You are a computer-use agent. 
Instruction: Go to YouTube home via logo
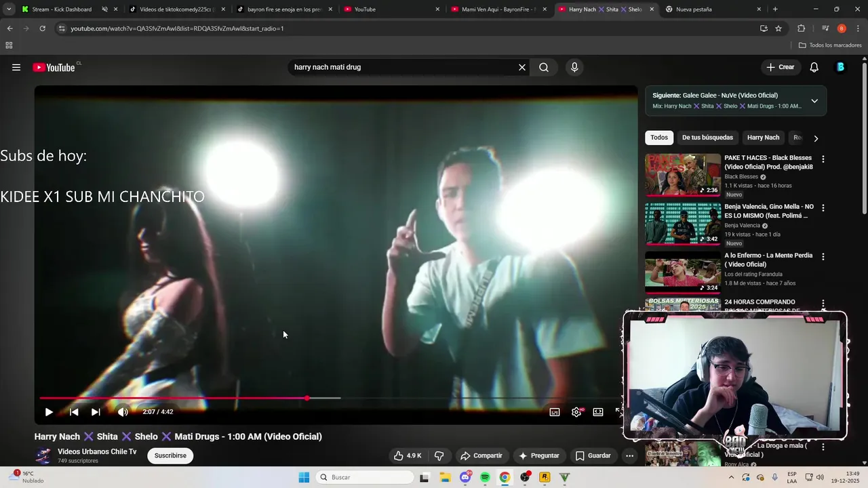tap(54, 67)
